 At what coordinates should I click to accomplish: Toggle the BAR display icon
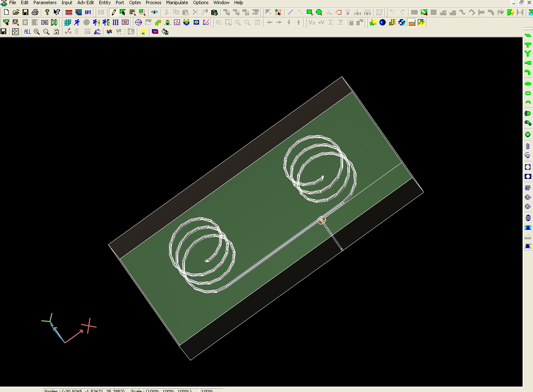tap(412, 23)
